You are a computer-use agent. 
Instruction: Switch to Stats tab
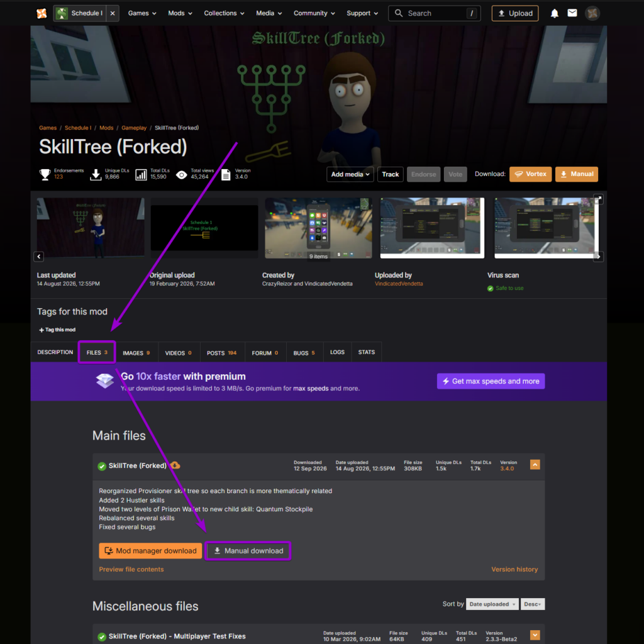tap(367, 352)
